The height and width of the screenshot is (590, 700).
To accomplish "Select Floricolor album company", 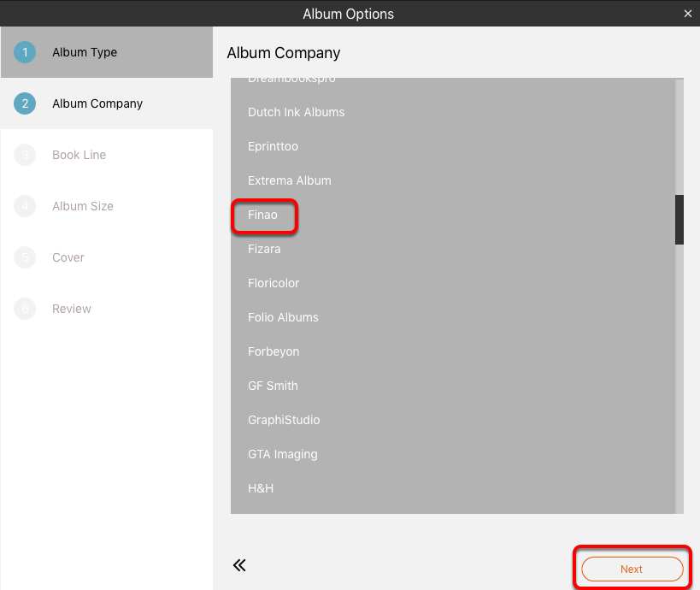I will [x=453, y=283].
